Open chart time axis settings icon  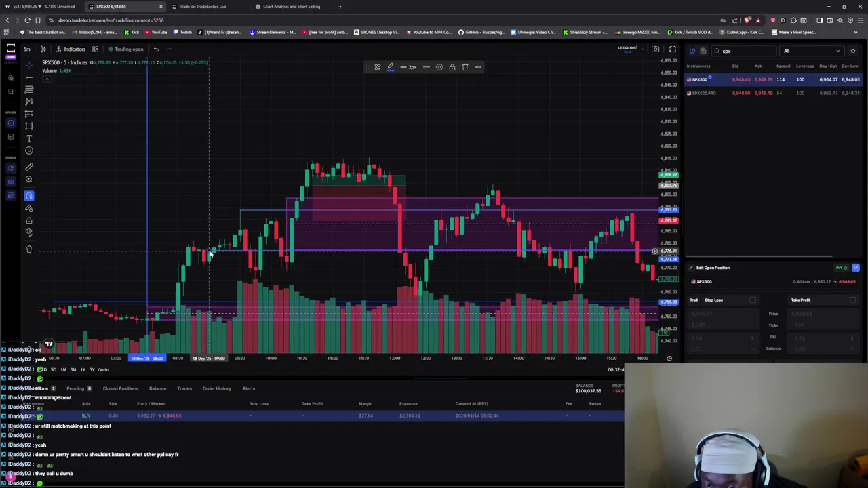click(669, 358)
